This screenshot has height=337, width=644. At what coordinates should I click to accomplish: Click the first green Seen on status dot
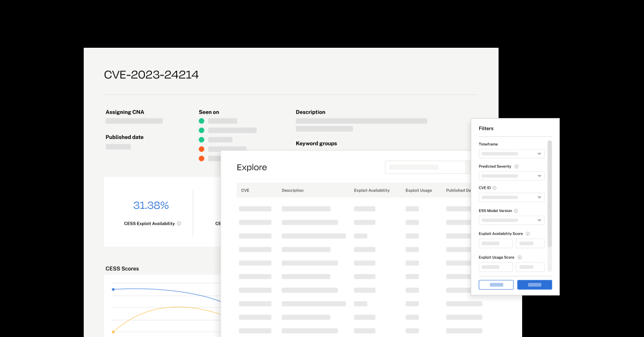tap(202, 121)
